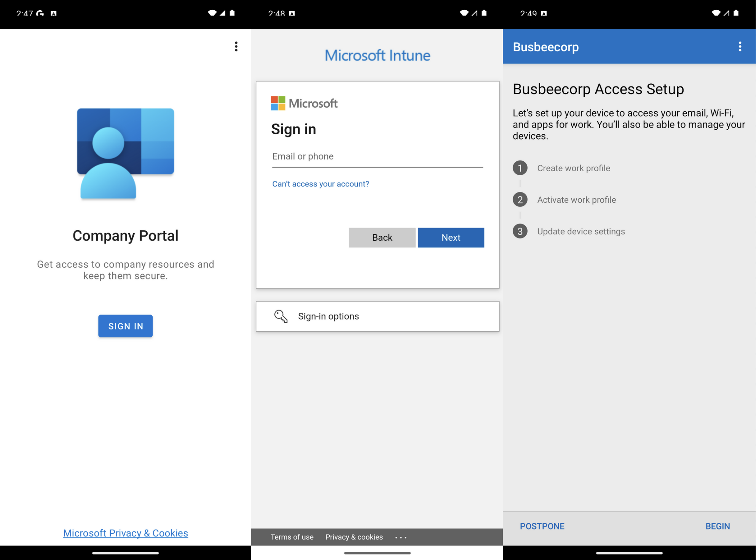Open the overflow menu on Busbeecorp screen

740,46
